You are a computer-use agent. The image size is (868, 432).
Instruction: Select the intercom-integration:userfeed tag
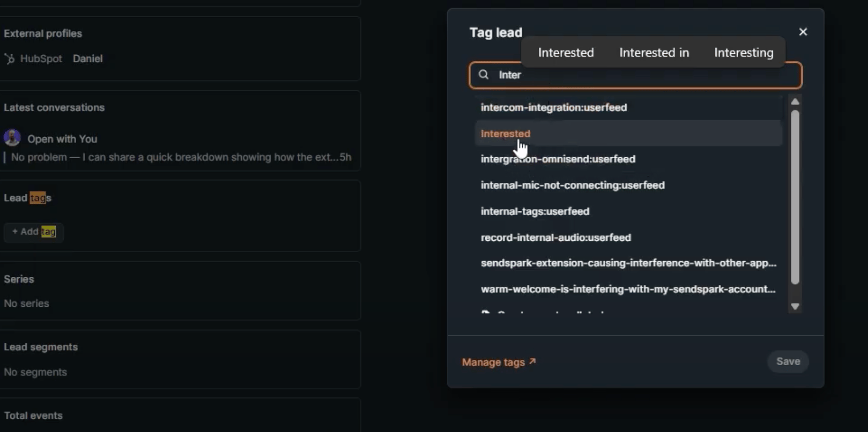[x=629, y=107]
